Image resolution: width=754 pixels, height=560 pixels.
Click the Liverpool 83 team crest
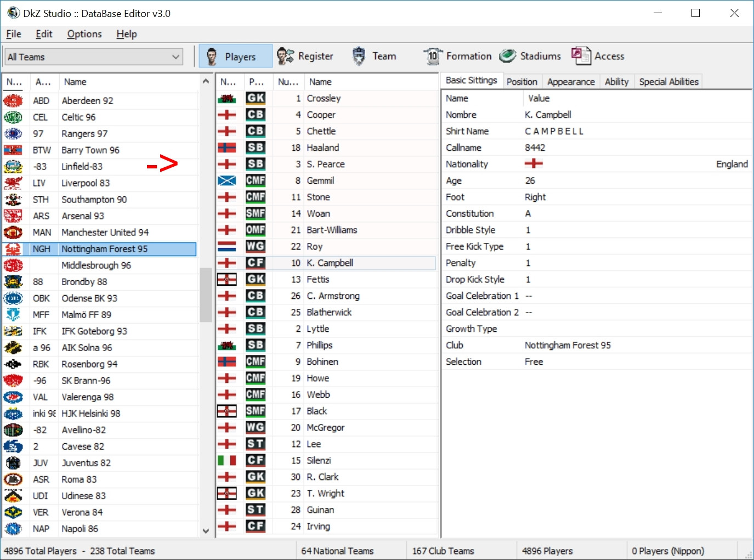tap(13, 183)
